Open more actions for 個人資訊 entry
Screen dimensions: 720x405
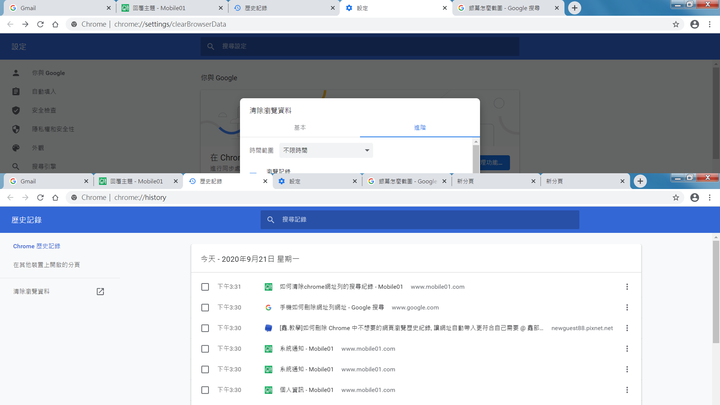pyautogui.click(x=627, y=390)
